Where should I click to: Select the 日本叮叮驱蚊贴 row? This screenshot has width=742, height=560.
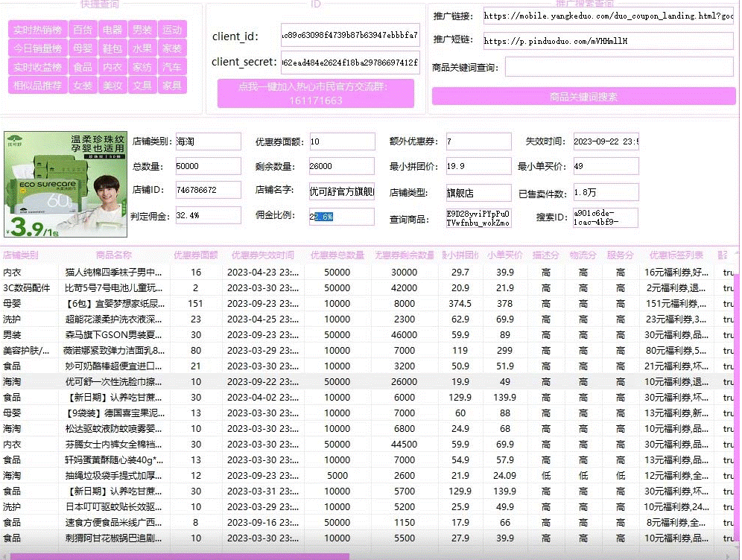click(x=367, y=506)
